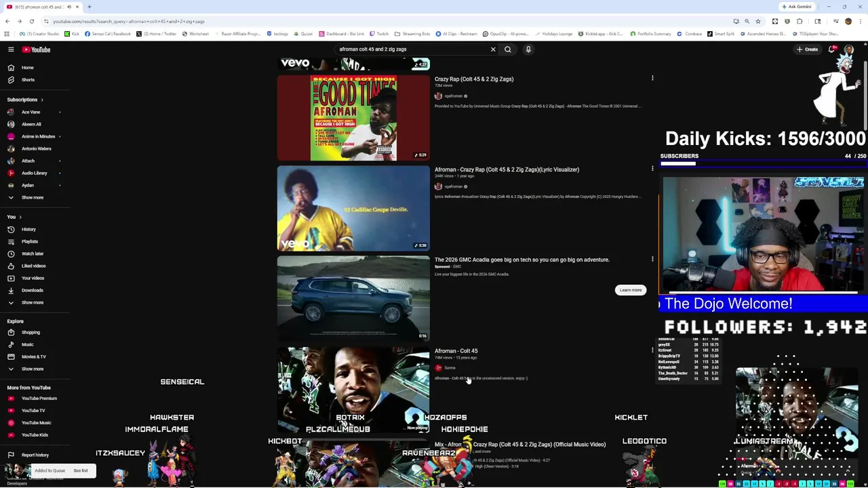The width and height of the screenshot is (868, 488).
Task: Open the YouTube guide hamburger menu
Action: [11, 49]
